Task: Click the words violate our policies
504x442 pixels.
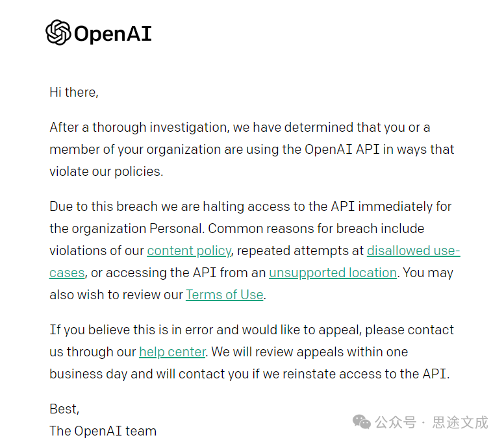Action: pyautogui.click(x=106, y=172)
